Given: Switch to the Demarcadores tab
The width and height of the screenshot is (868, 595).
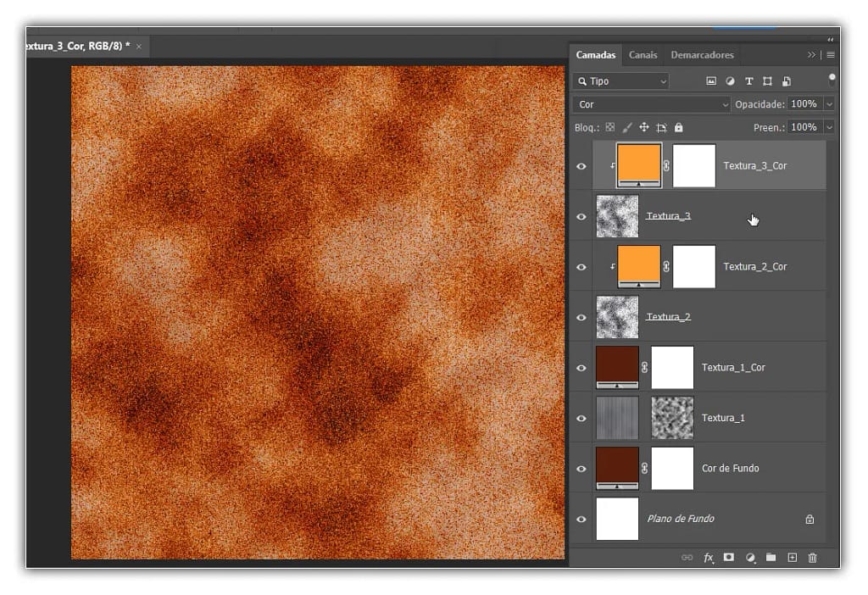Looking at the screenshot, I should [x=702, y=55].
